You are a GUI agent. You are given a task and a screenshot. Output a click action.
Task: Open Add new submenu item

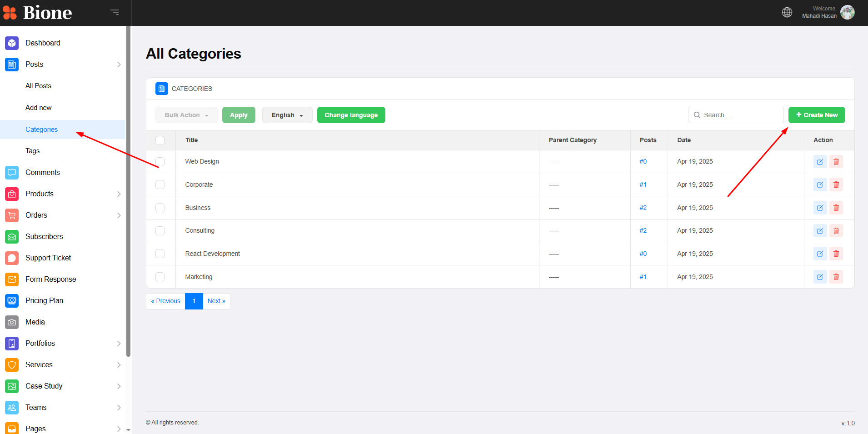(x=38, y=108)
